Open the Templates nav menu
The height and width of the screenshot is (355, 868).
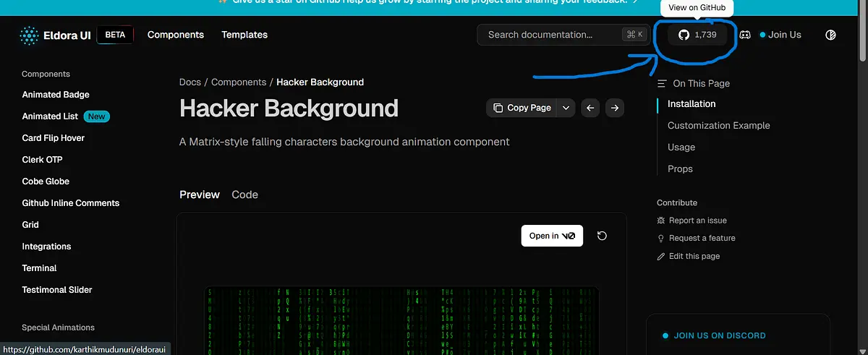(x=244, y=35)
